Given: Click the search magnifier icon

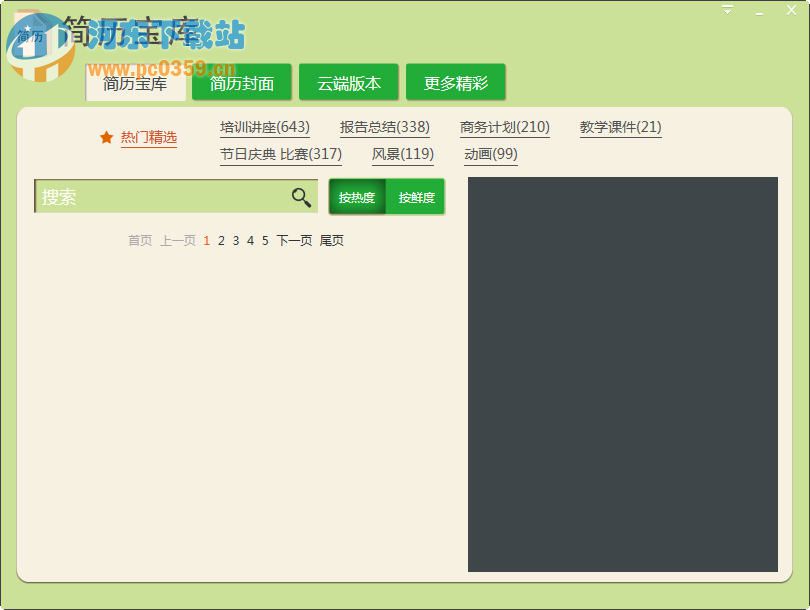Looking at the screenshot, I should coord(301,197).
